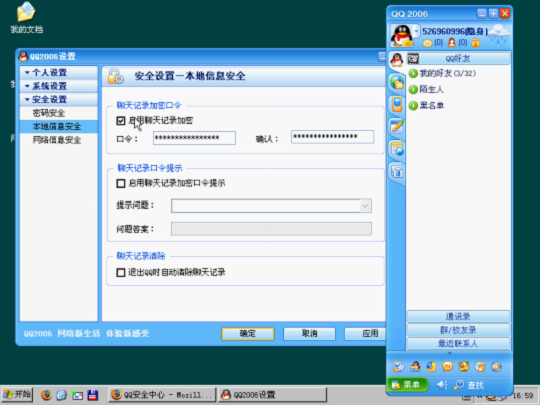
Task: Click the 确定 button
Action: click(x=248, y=333)
